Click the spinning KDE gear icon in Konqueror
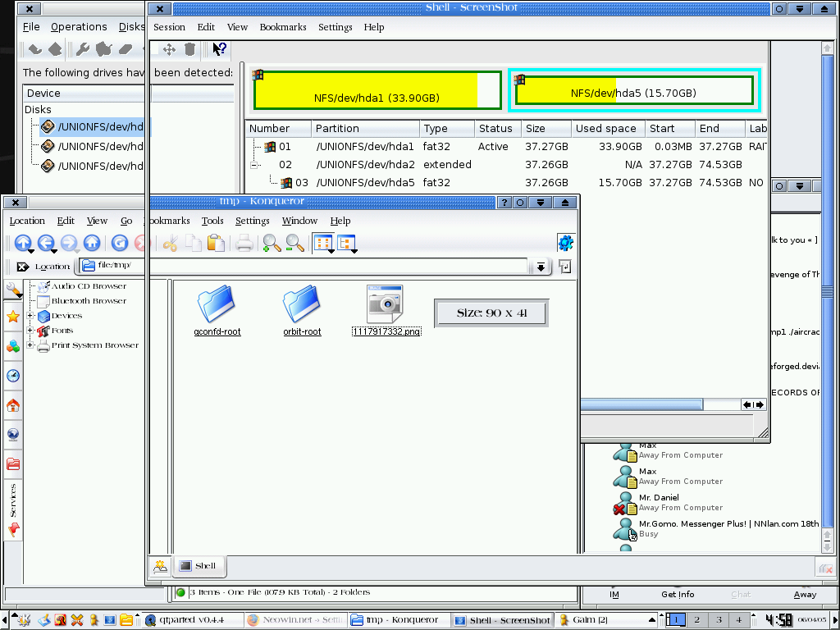 click(x=565, y=242)
